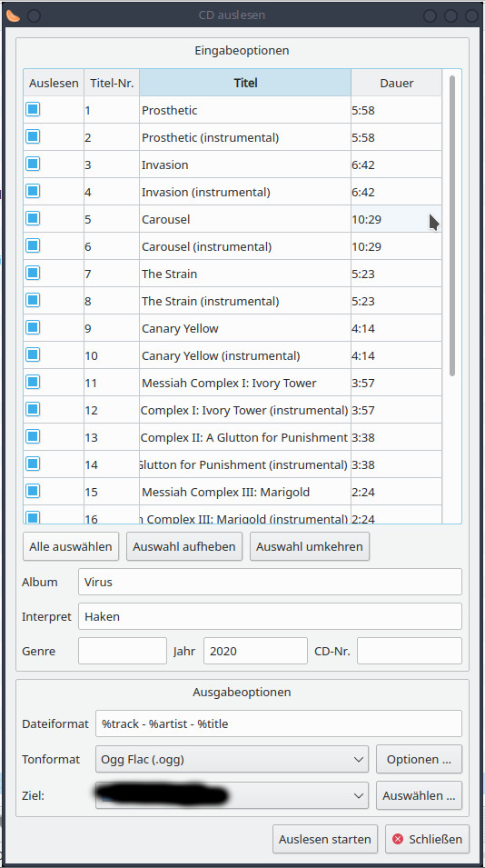Click title-number cell 10
Viewport: 485px width, 868px height.
click(112, 355)
